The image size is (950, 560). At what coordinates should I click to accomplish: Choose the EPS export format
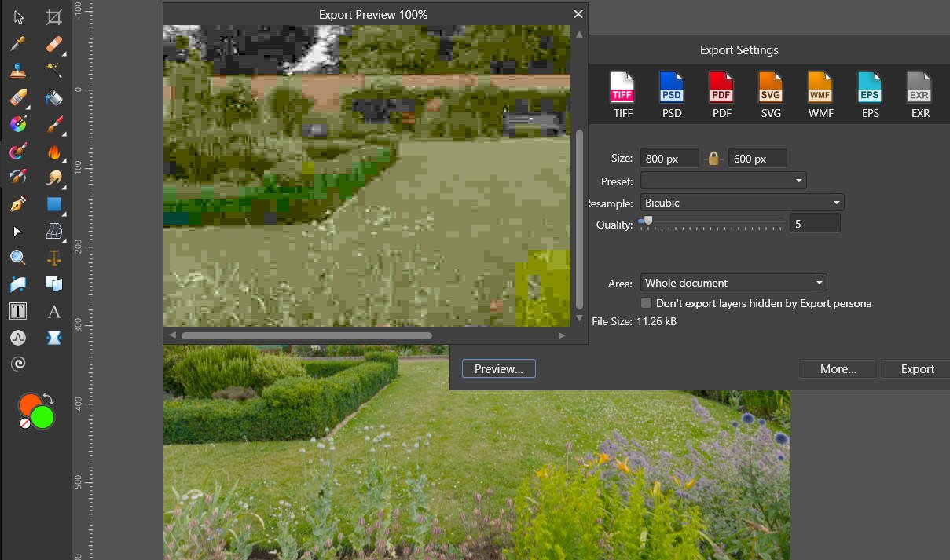pos(870,94)
